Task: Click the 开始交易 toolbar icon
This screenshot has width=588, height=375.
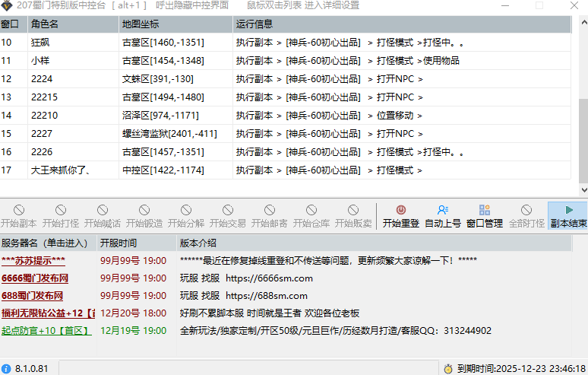Action: [228, 211]
